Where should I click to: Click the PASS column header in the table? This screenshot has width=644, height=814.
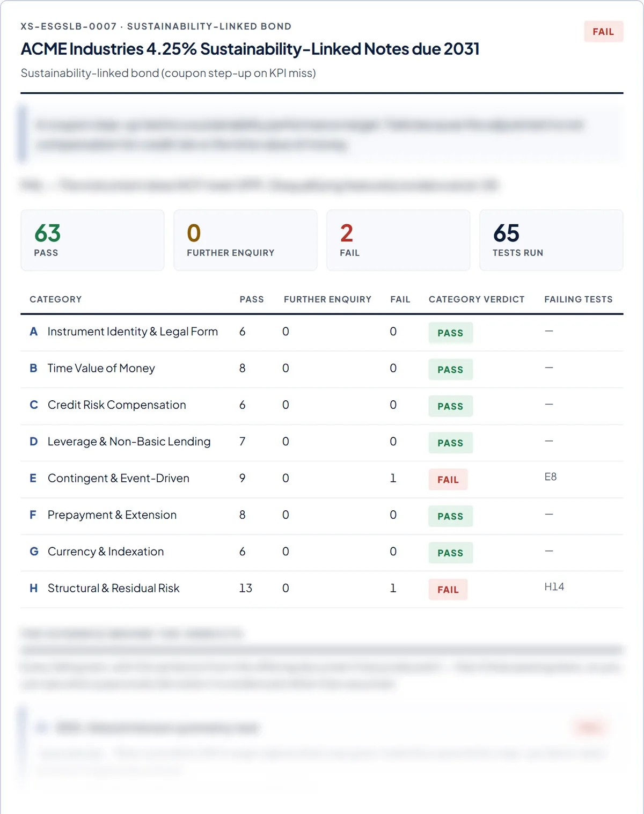point(252,299)
